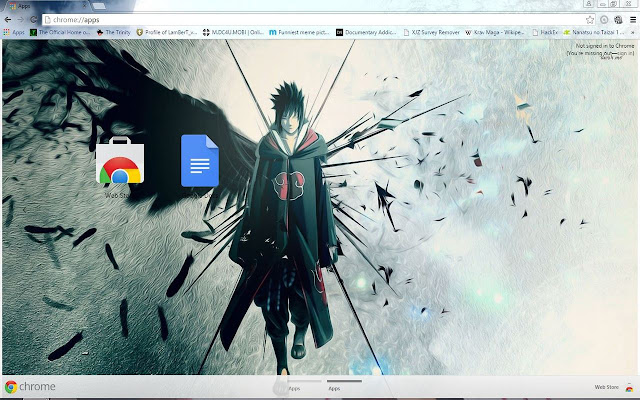Select the 'Apps' browser tab
This screenshot has width=640, height=400.
point(47,6)
